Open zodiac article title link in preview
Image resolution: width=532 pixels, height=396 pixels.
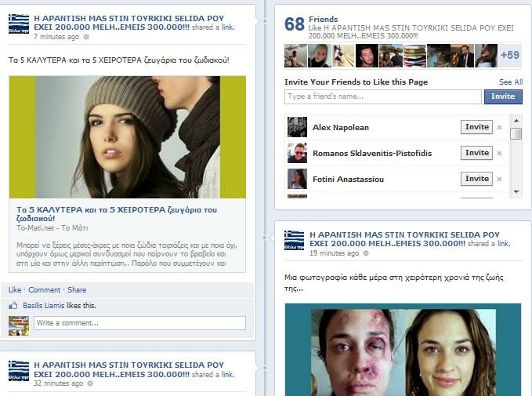(117, 214)
